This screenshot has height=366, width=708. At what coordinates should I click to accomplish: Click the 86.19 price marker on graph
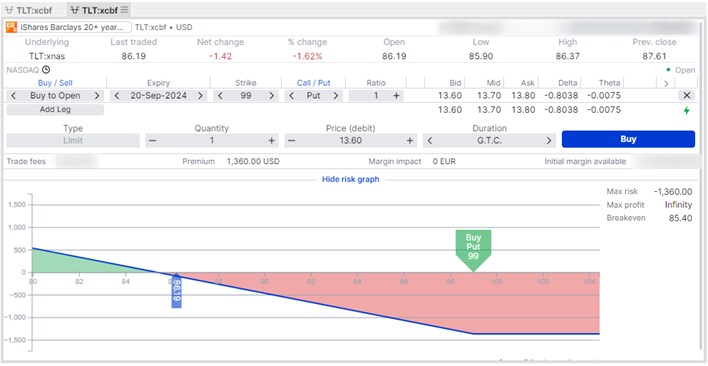point(177,292)
